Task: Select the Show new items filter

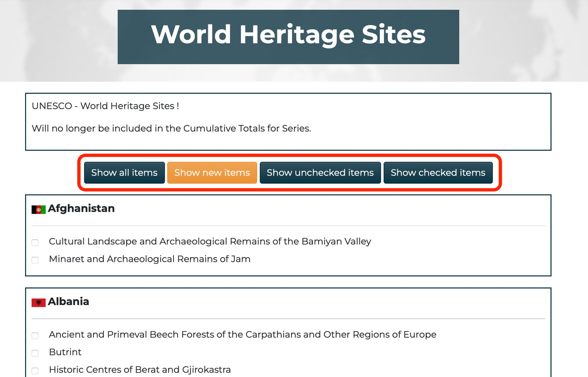Action: coord(212,173)
